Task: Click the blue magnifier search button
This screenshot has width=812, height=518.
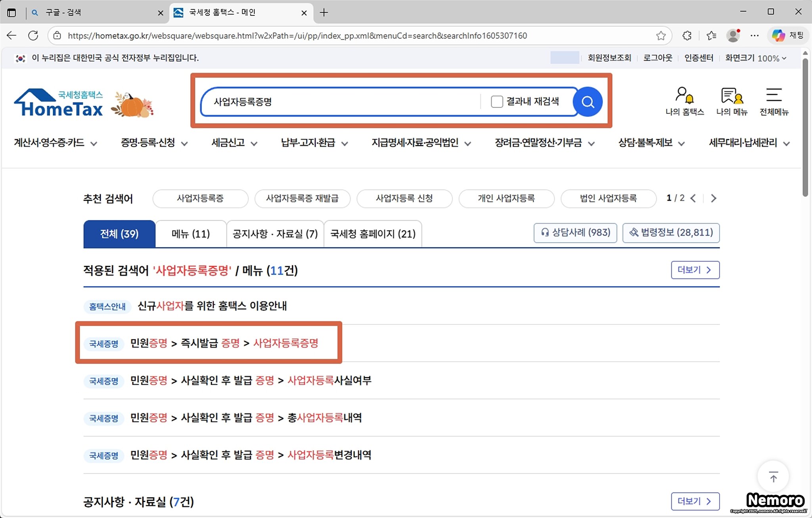Action: point(587,102)
